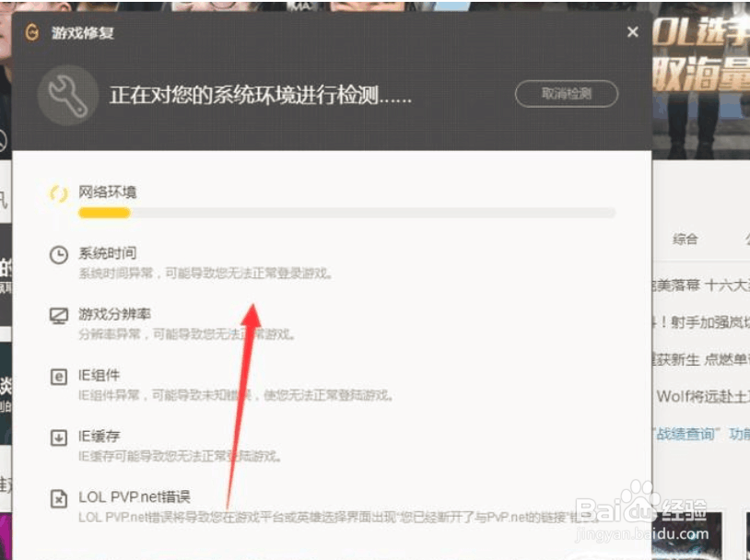Open the 战绩查询 link in background window
This screenshot has width=750, height=560.
(x=686, y=434)
